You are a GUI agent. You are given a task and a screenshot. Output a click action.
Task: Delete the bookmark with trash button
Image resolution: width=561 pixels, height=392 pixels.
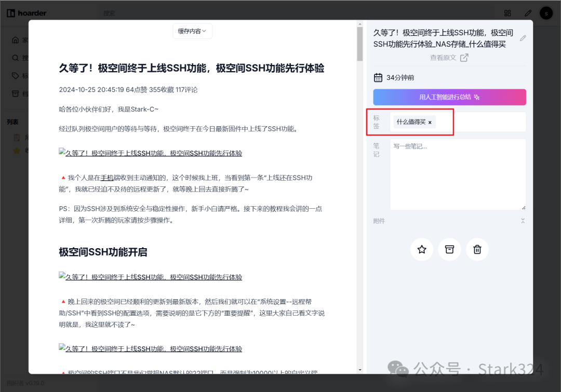pyautogui.click(x=477, y=249)
